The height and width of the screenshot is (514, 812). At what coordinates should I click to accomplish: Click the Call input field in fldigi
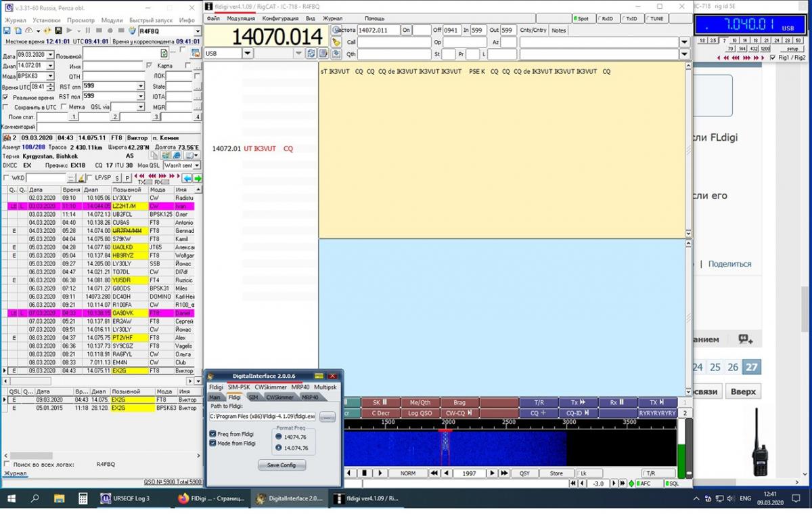[394, 42]
